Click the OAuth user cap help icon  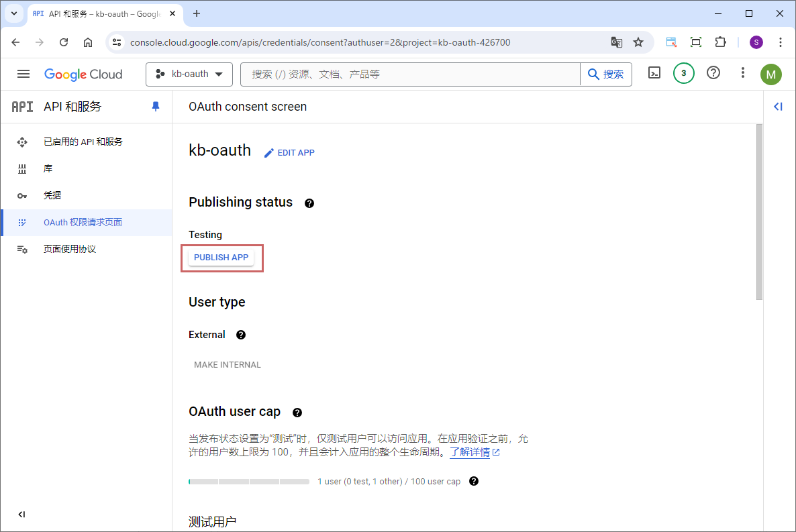coord(297,413)
